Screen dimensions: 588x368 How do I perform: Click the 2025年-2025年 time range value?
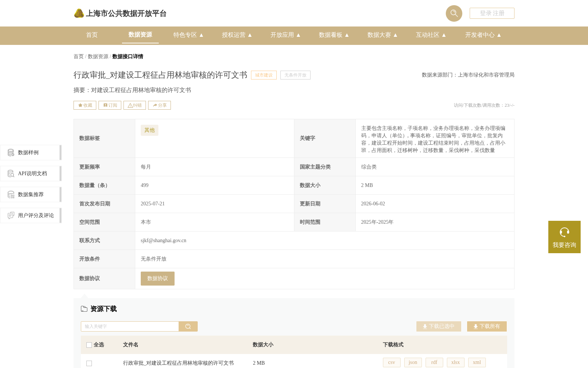coord(377,222)
